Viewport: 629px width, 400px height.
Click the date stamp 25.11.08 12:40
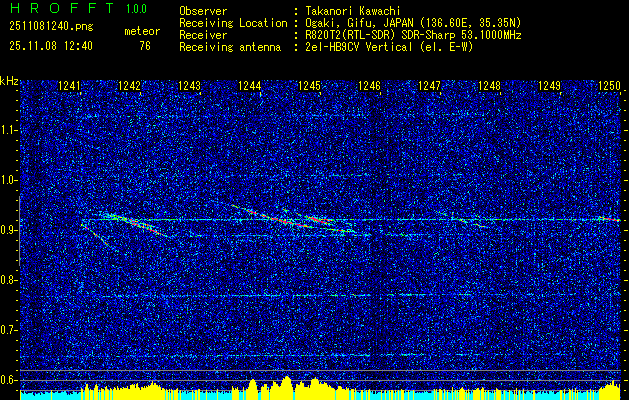[51, 46]
